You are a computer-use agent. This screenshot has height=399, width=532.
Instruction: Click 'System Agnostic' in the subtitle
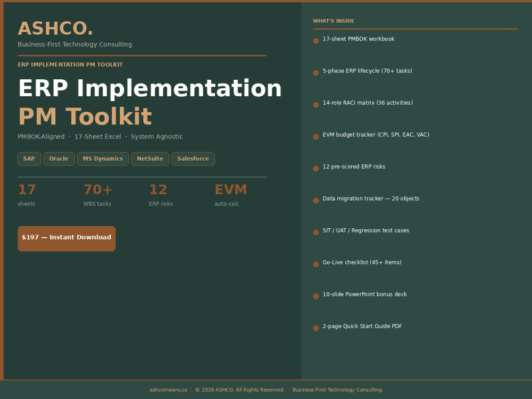[x=157, y=137]
